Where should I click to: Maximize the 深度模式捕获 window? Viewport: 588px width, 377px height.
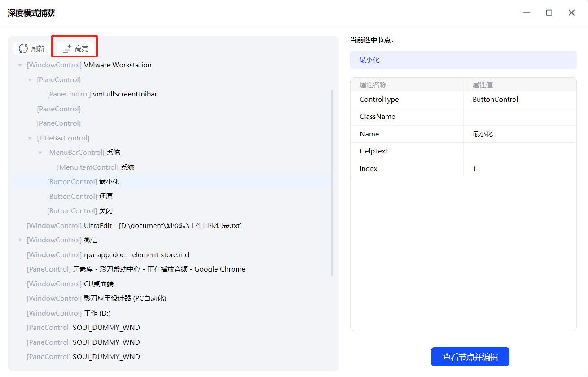[x=549, y=13]
